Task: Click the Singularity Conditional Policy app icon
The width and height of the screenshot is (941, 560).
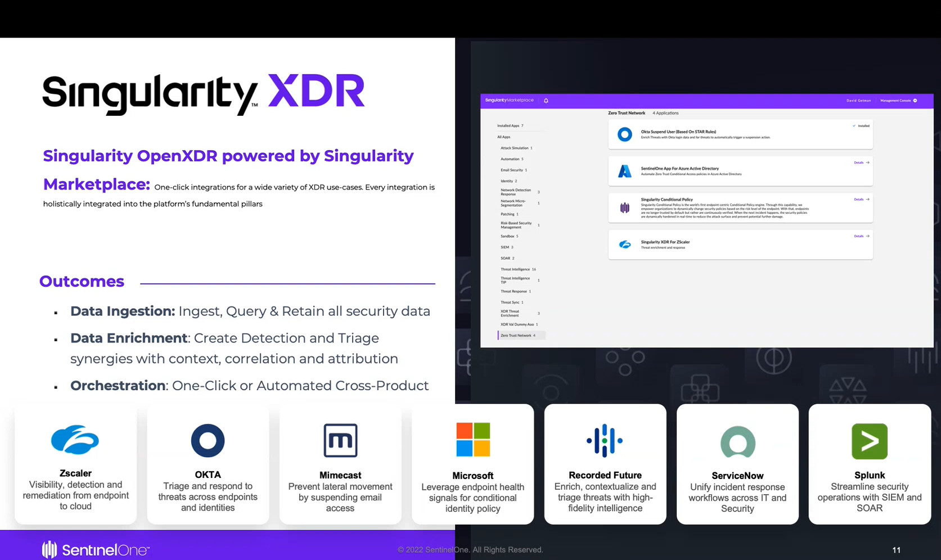Action: click(624, 207)
